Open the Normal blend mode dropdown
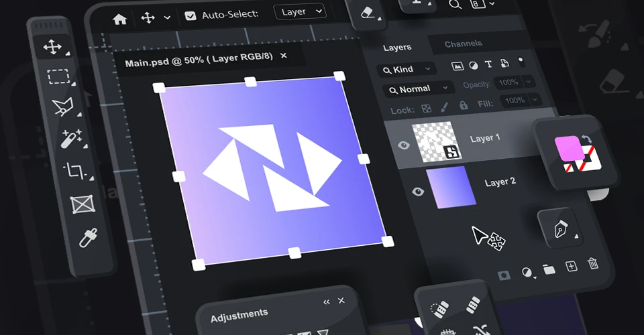Viewport: 644px width, 335px height. coord(419,89)
